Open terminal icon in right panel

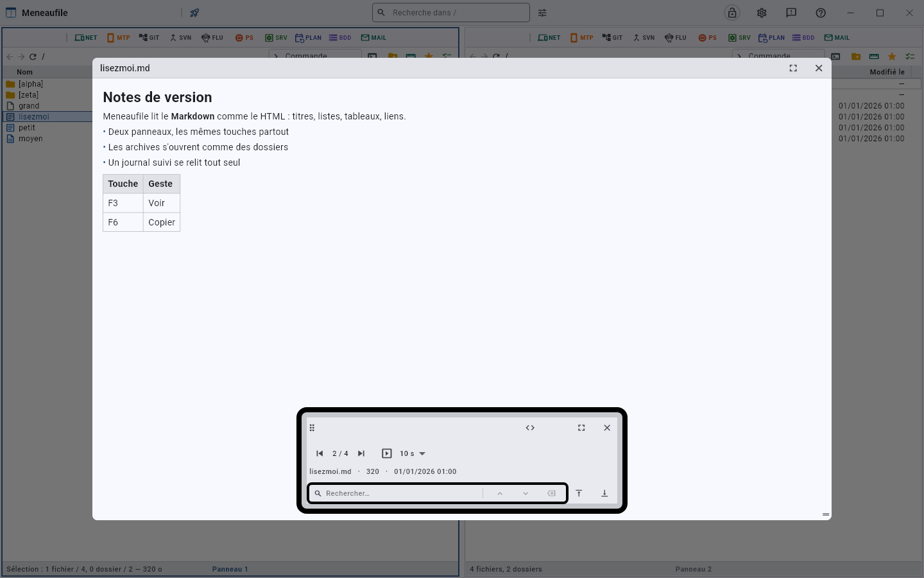(835, 57)
